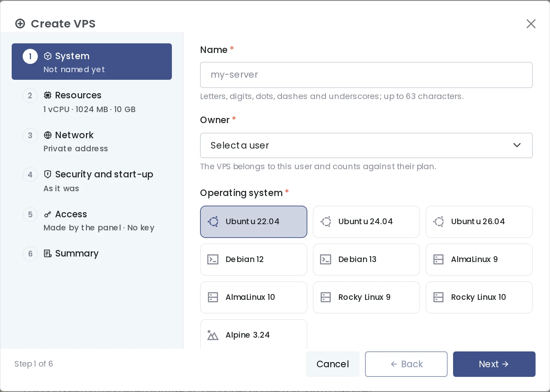The width and height of the screenshot is (550, 392).
Task: Choose Rocky Linux 9 operating system
Action: (366, 297)
